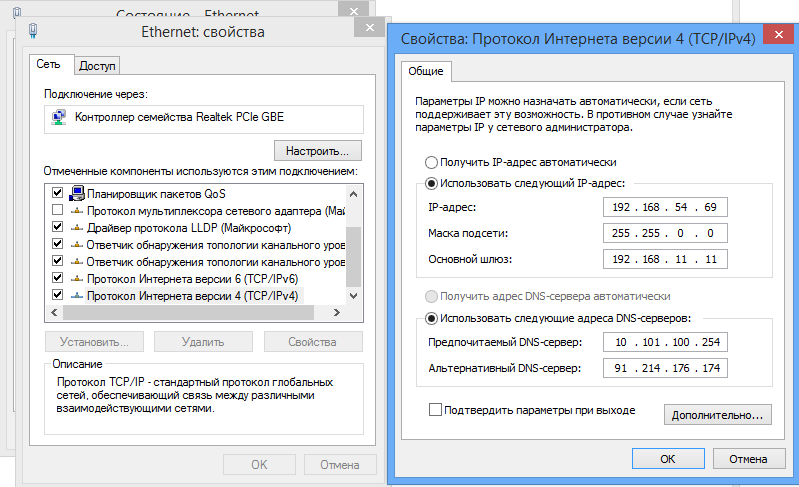The width and height of the screenshot is (799, 487).
Task: Close the TCP/IPv4 properties dialog with X
Action: click(x=773, y=38)
